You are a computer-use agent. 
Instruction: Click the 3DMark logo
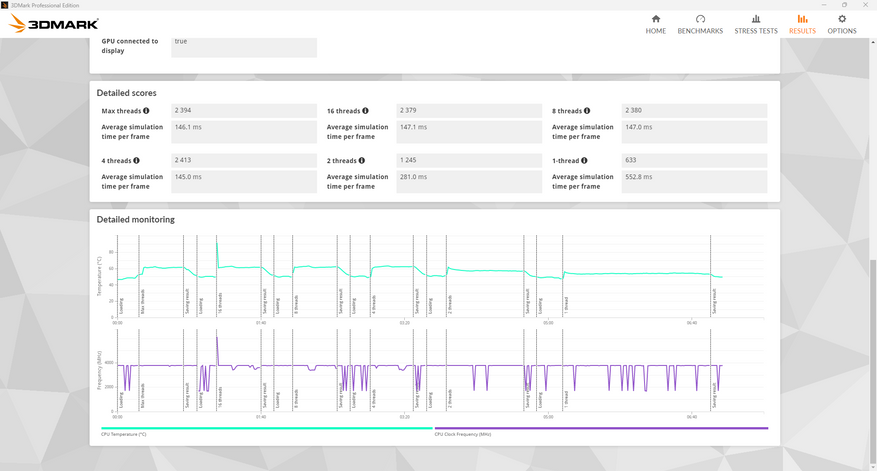[x=54, y=24]
